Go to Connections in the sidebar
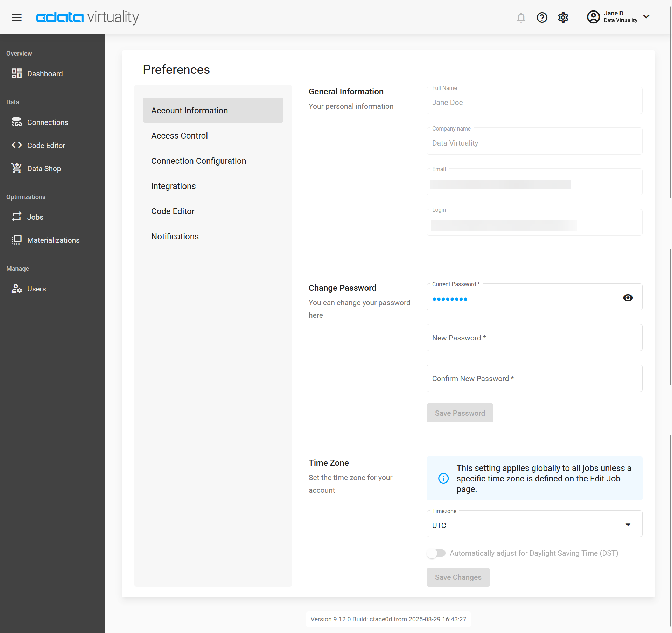This screenshot has height=633, width=672. [48, 122]
